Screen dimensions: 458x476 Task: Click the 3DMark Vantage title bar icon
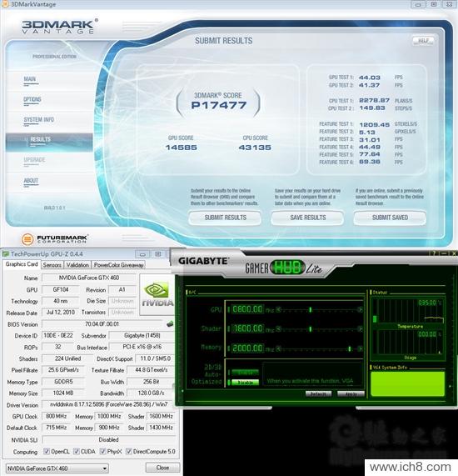pyautogui.click(x=5, y=4)
